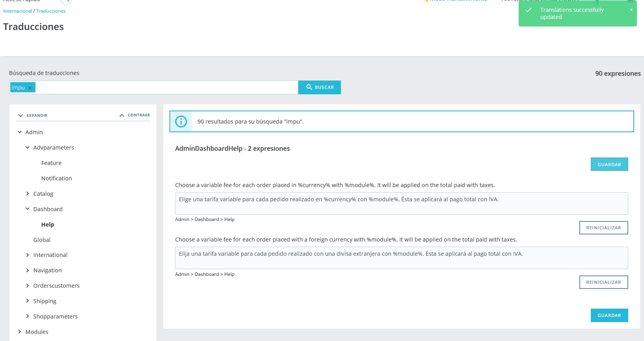Image resolution: width=644 pixels, height=341 pixels.
Task: Select the Help item under Dashboard
Action: [x=48, y=225]
